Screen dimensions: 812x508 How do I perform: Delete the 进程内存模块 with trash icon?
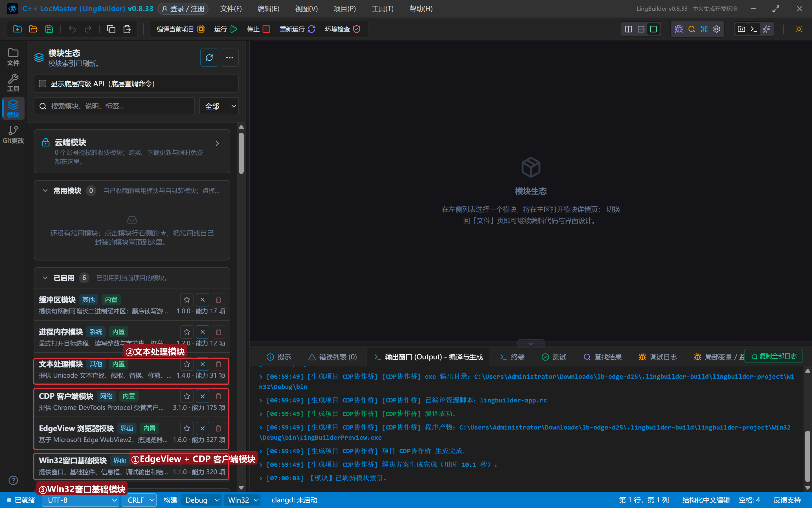[x=218, y=332]
